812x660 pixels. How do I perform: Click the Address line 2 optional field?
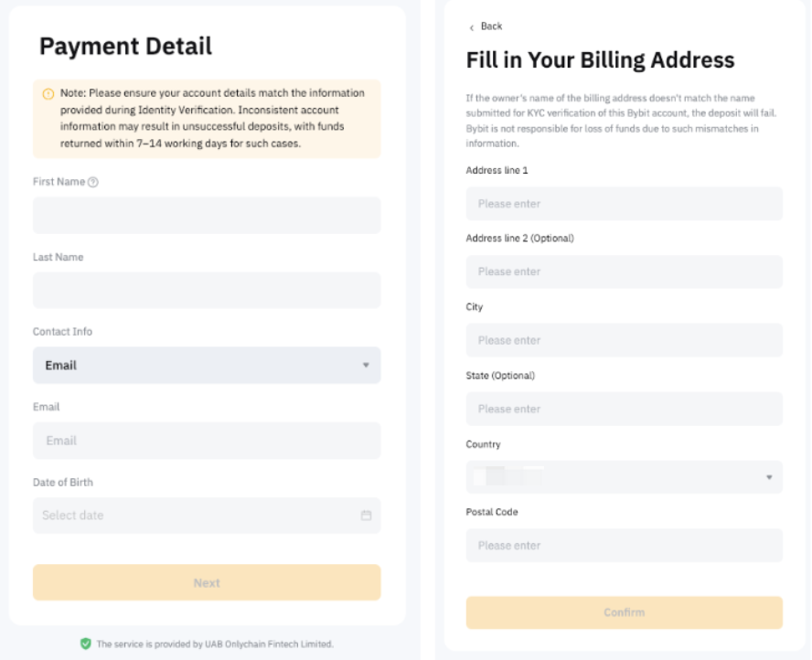[x=624, y=271]
